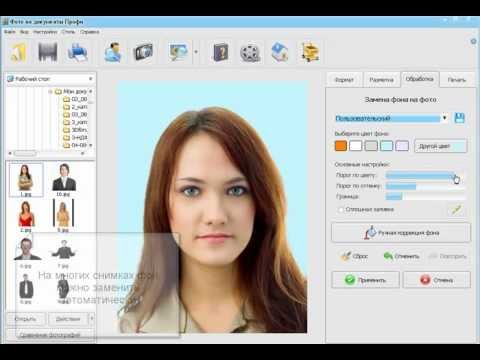Screen dimensions: 480x360
Task: Click the red cancel button
Action: (437, 280)
